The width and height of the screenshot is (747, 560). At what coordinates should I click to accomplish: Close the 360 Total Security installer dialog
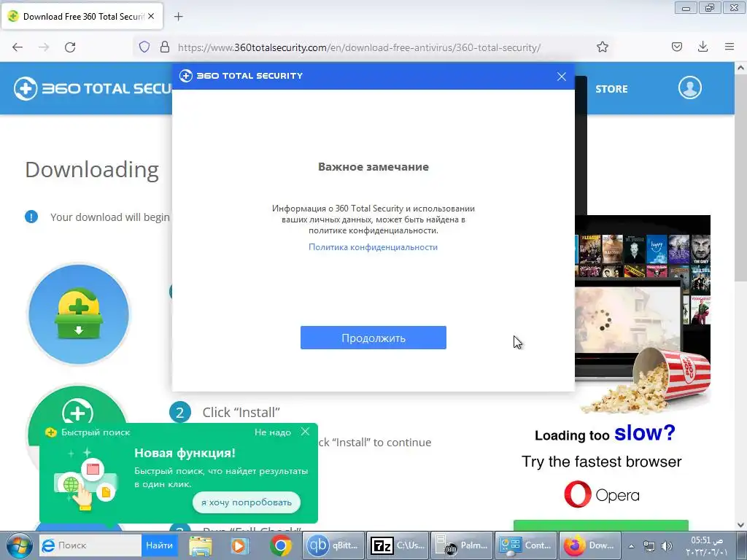[562, 76]
